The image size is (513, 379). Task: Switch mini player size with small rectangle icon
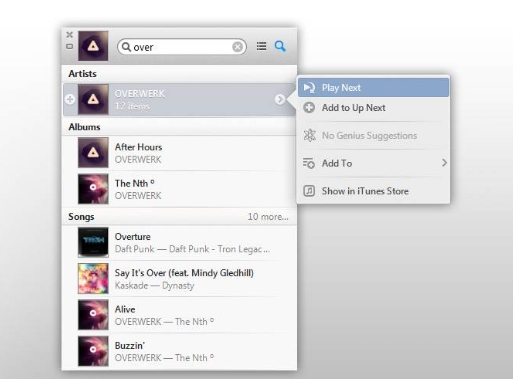coord(69,47)
